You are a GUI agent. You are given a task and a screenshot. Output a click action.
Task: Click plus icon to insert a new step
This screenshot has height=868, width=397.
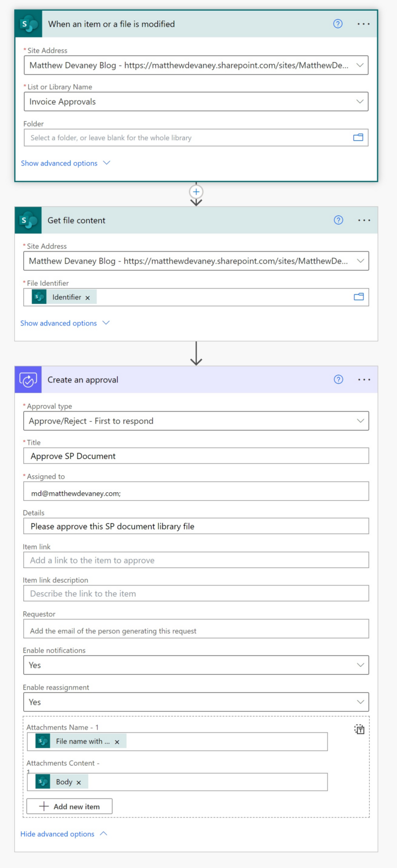(196, 192)
